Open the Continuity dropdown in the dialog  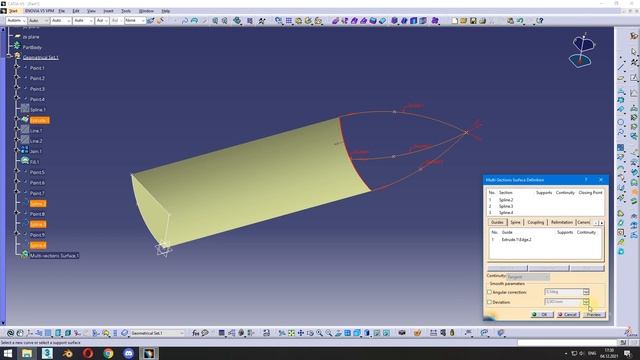tap(528, 277)
